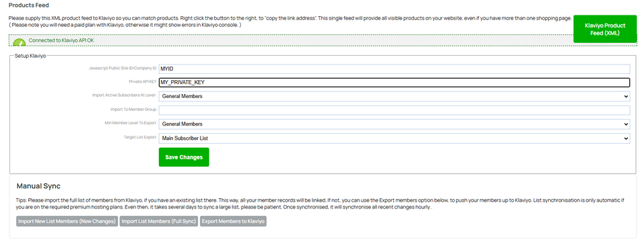Open the Min Member Level To Export dropdown

pos(394,124)
